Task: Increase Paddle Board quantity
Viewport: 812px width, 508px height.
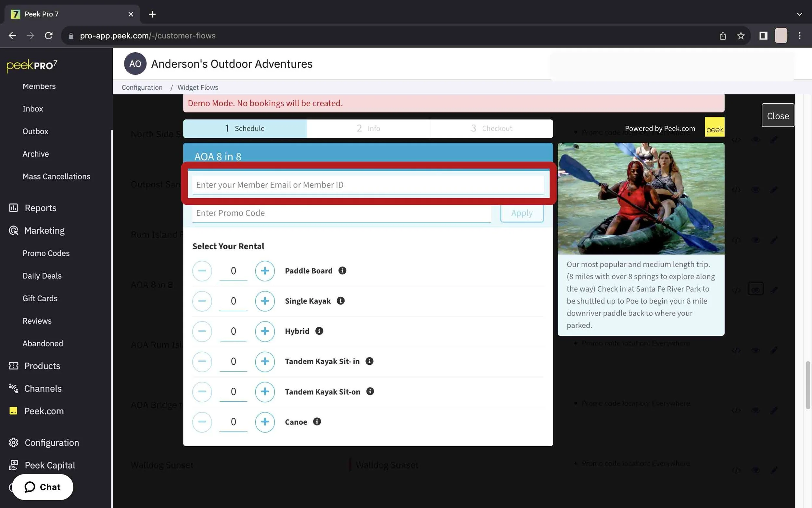Action: point(264,271)
